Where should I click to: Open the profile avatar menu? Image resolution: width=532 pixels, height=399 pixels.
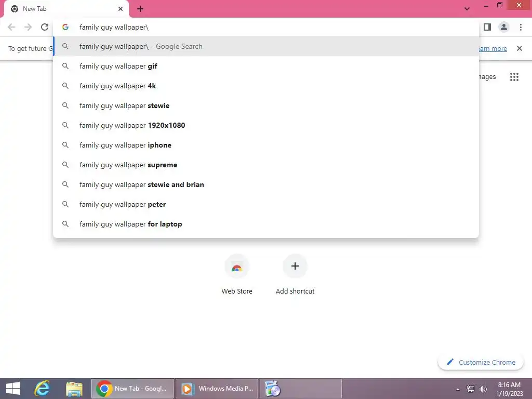click(x=504, y=27)
